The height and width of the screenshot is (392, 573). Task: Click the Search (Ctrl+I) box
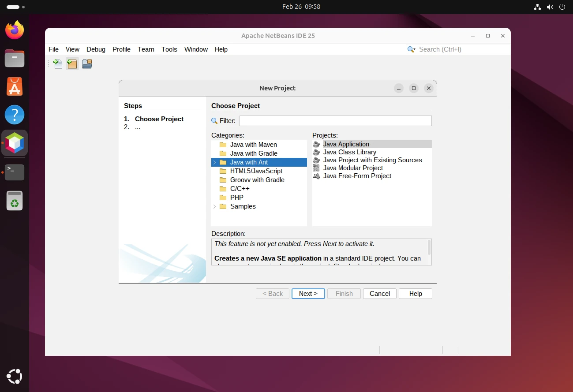[458, 49]
